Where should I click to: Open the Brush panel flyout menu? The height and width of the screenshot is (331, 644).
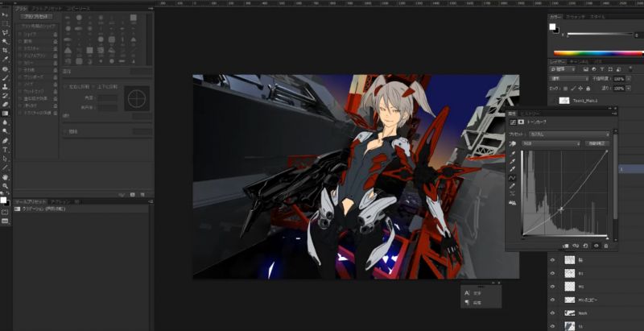coord(151,8)
